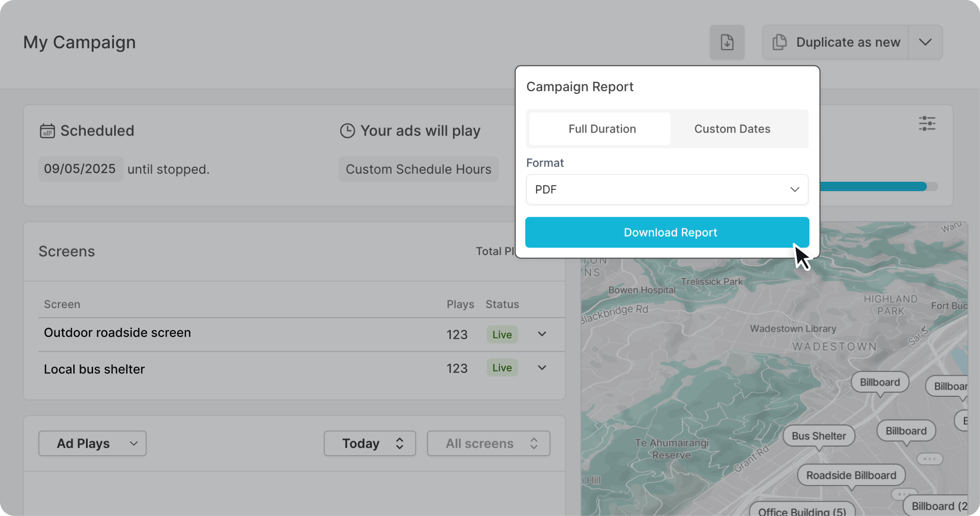
Task: Click the Roadside Billboard map marker
Action: (x=851, y=475)
